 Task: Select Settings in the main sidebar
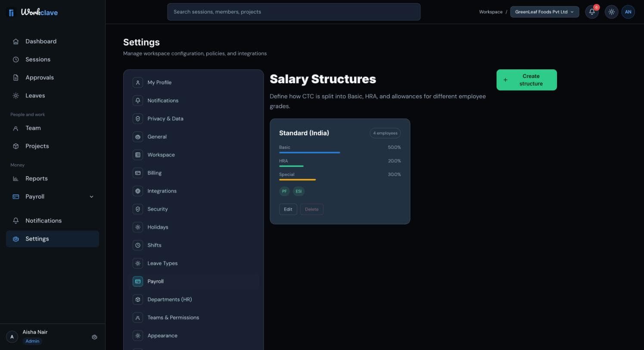(x=53, y=239)
